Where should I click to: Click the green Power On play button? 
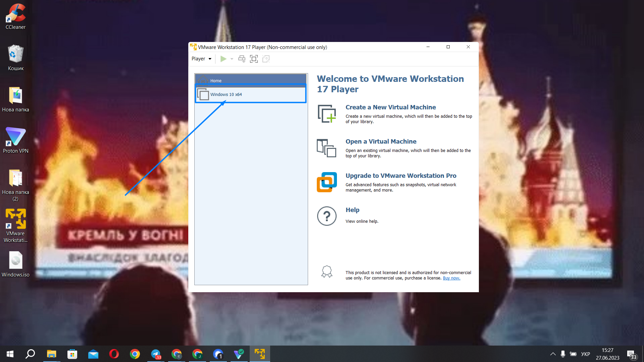[x=223, y=59]
